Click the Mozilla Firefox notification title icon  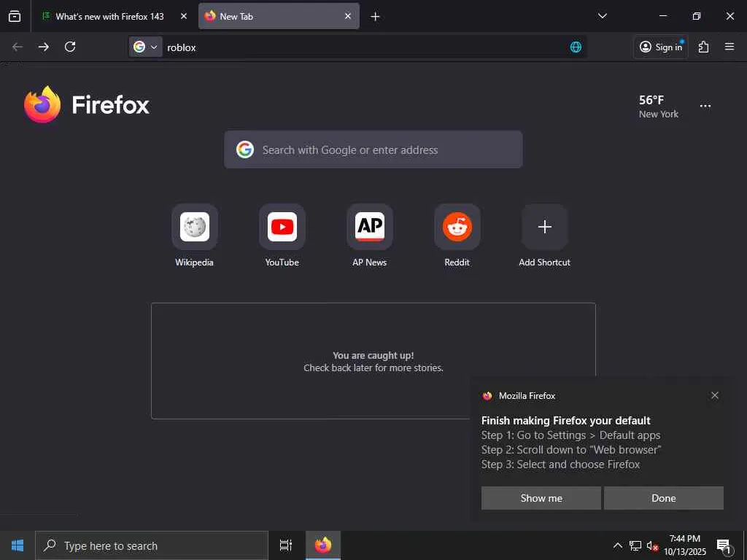pyautogui.click(x=487, y=396)
